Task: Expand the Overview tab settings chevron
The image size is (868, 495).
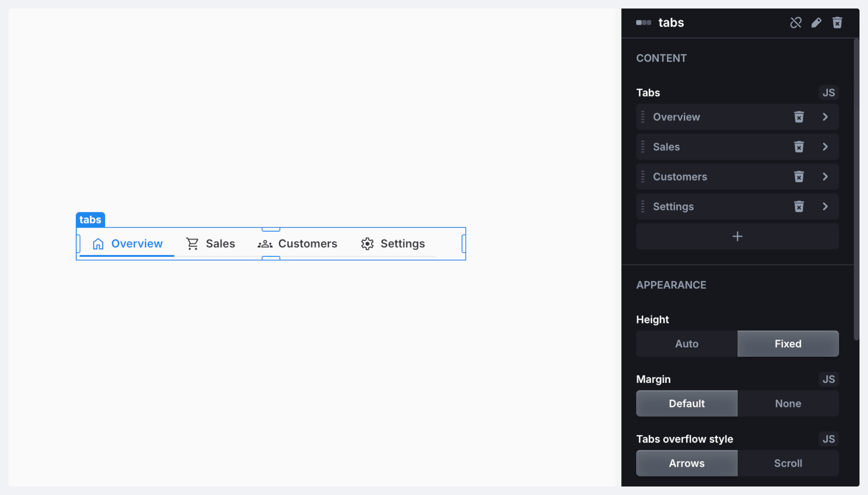Action: [x=825, y=117]
